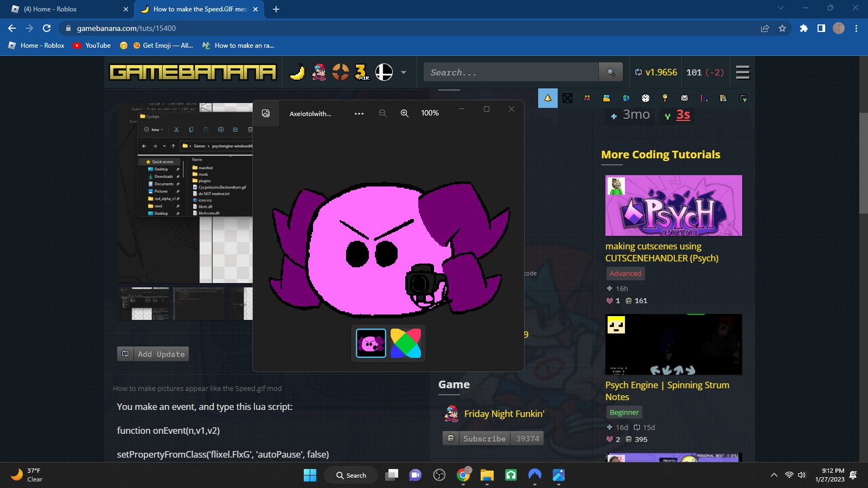
Task: Open the members icon in the header
Action: [586, 98]
